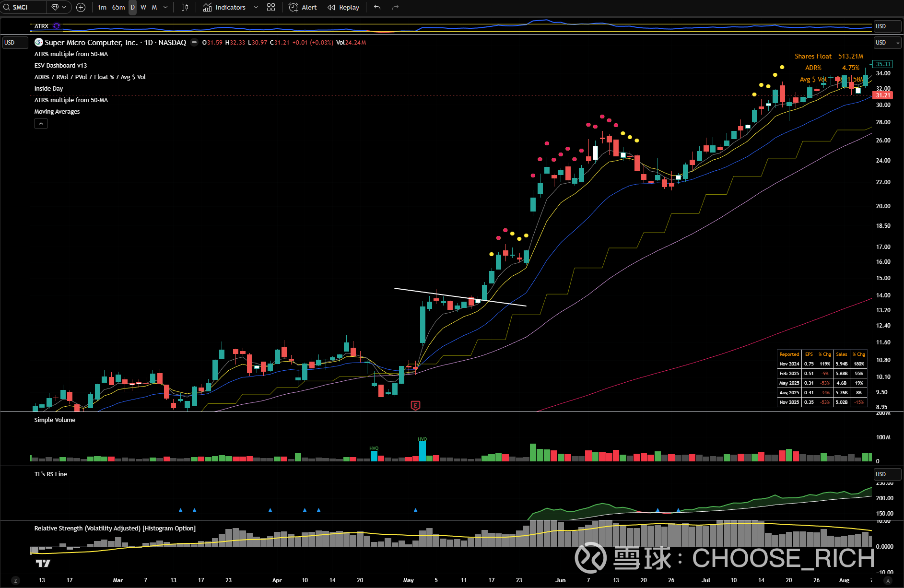Image resolution: width=904 pixels, height=588 pixels.
Task: Click the 5.94B sales value
Action: pos(842,364)
